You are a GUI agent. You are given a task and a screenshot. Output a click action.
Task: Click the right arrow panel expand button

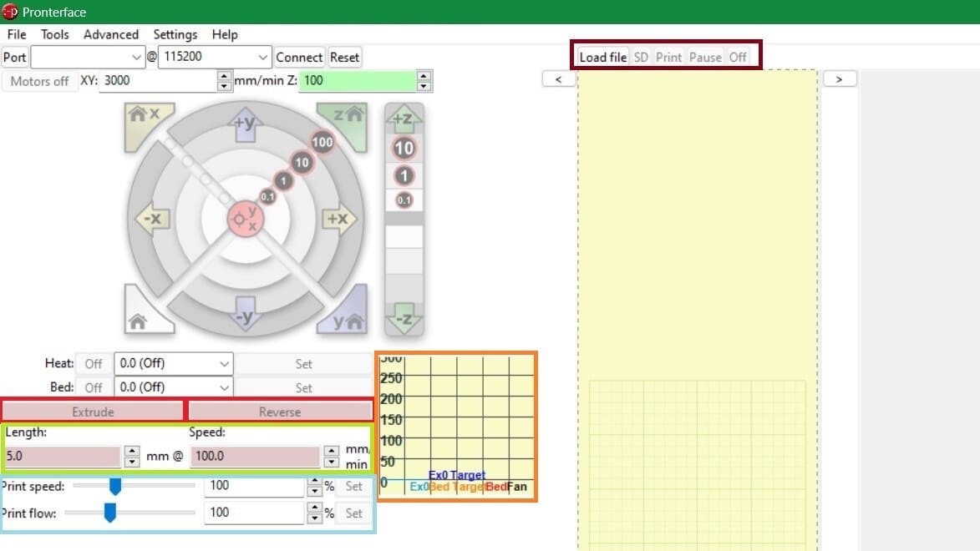click(x=840, y=79)
